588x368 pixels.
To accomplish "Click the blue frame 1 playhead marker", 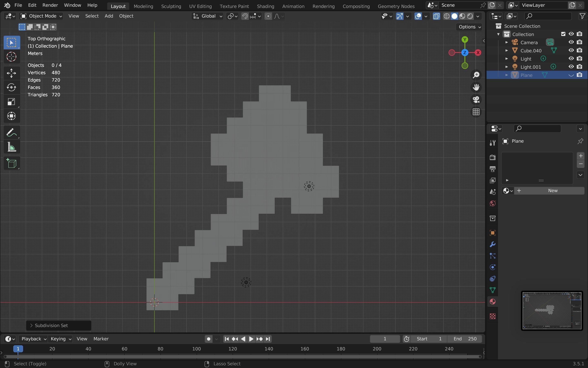I will [18, 349].
